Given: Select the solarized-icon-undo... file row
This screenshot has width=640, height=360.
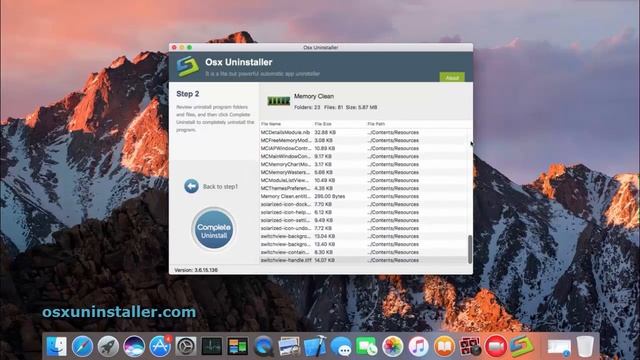Looking at the screenshot, I should [x=363, y=228].
